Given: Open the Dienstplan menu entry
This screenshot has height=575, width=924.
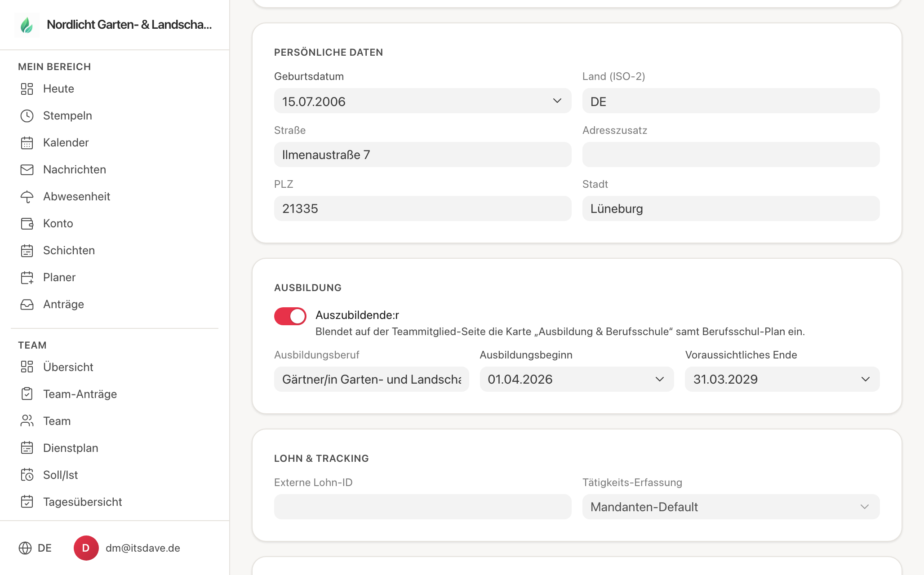Looking at the screenshot, I should click(x=71, y=448).
